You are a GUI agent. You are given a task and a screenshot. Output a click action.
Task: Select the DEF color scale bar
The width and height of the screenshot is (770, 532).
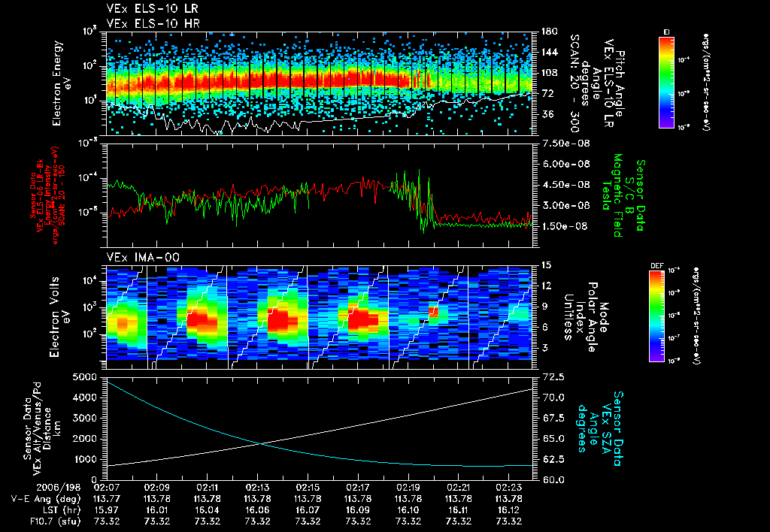656,316
